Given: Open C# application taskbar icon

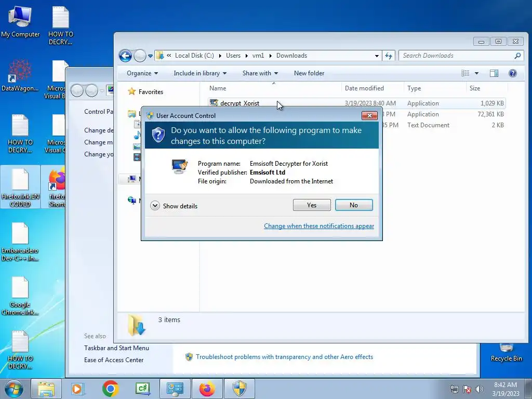Looking at the screenshot, I should [142, 389].
